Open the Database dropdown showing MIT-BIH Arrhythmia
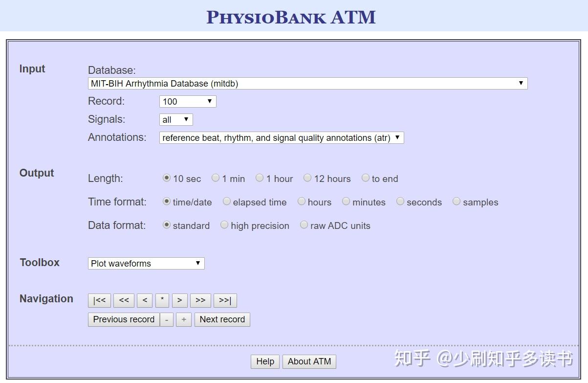588x383 pixels. pyautogui.click(x=307, y=84)
